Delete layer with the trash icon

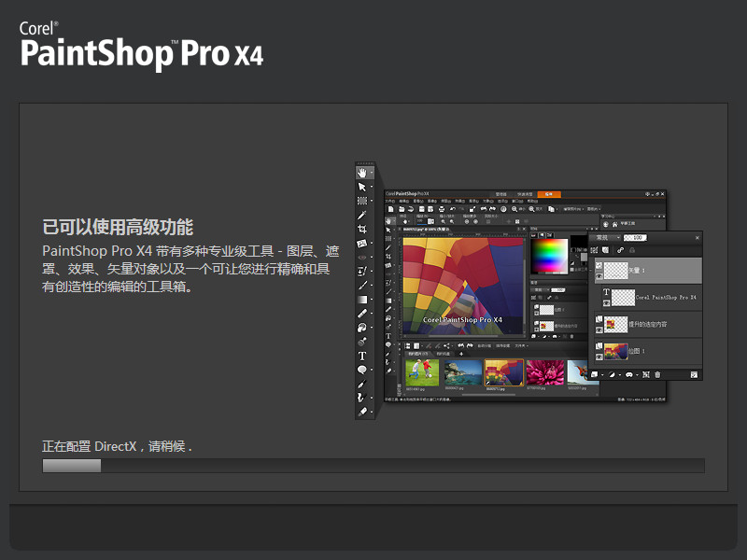(x=657, y=375)
